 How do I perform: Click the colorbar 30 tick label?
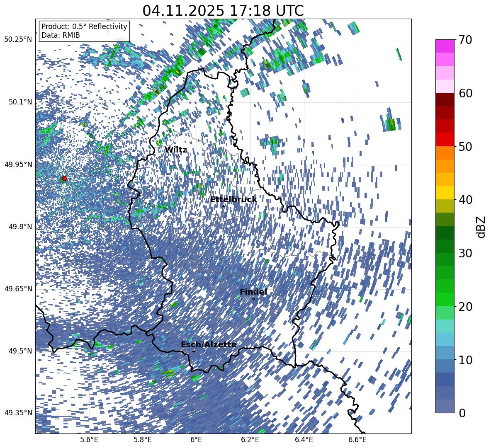(465, 253)
